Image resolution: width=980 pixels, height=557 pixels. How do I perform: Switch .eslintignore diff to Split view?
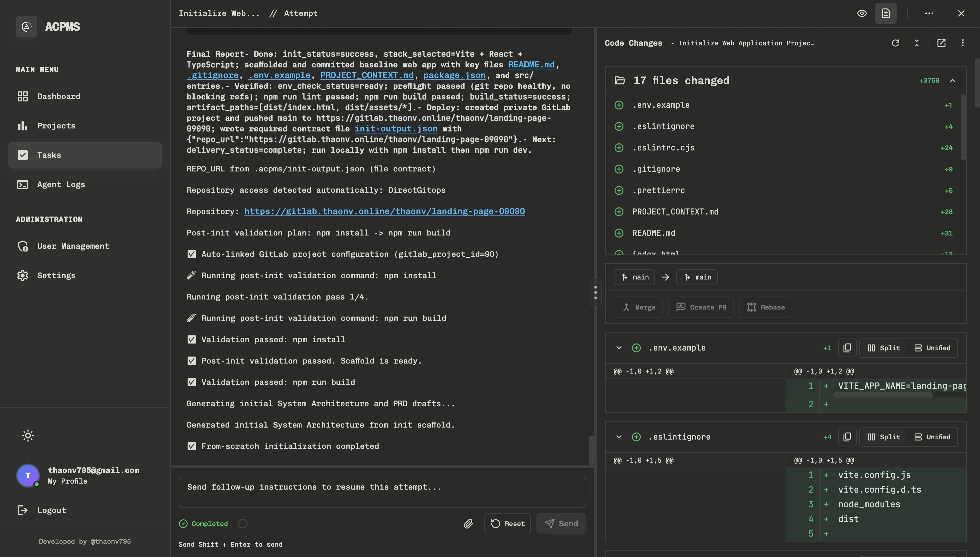884,437
